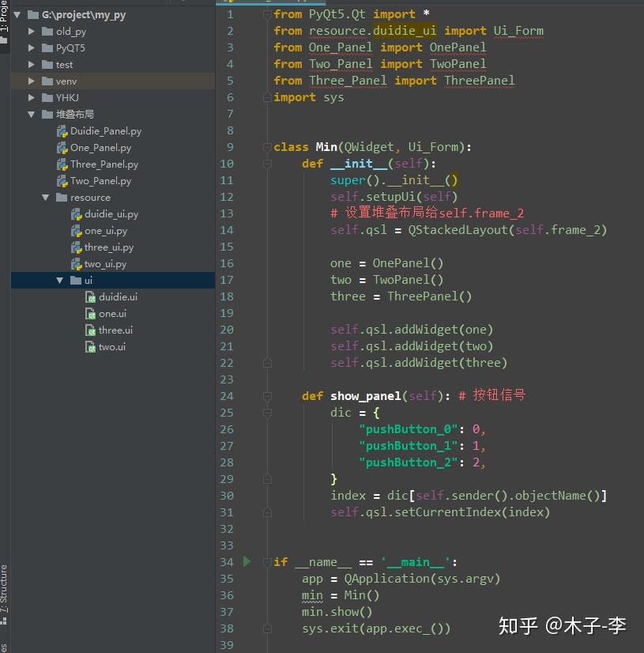The height and width of the screenshot is (653, 644).
Task: Click the Qt Designer icon of duidie.ui
Action: 91,296
